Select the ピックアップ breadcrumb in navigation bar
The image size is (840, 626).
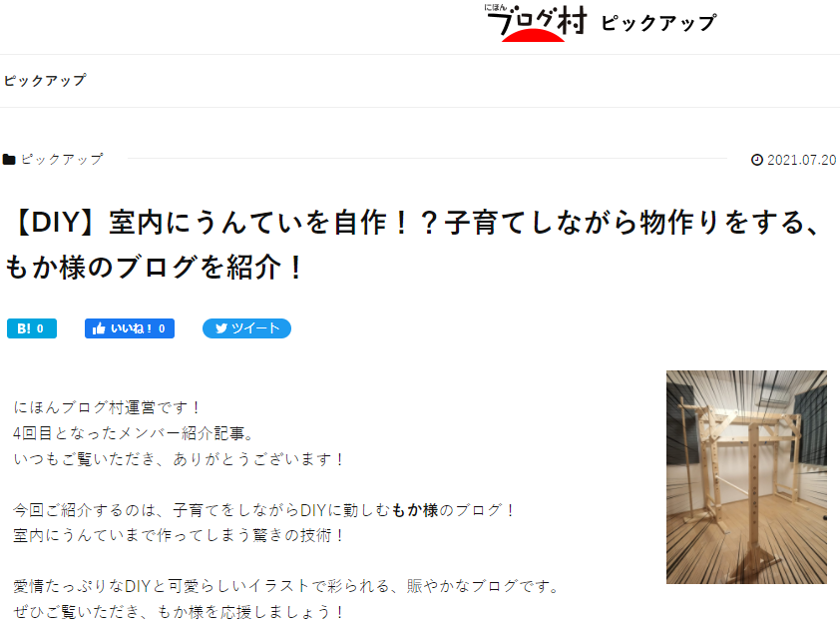45,81
